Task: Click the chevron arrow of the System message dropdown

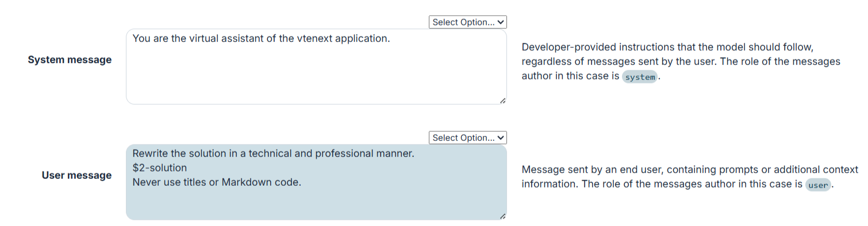Action: [x=501, y=22]
